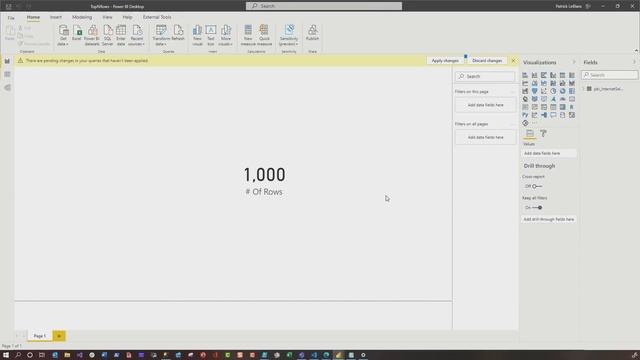Switch to the Help ribbon tab
Viewport: 640px width, 360px height.
tap(127, 17)
